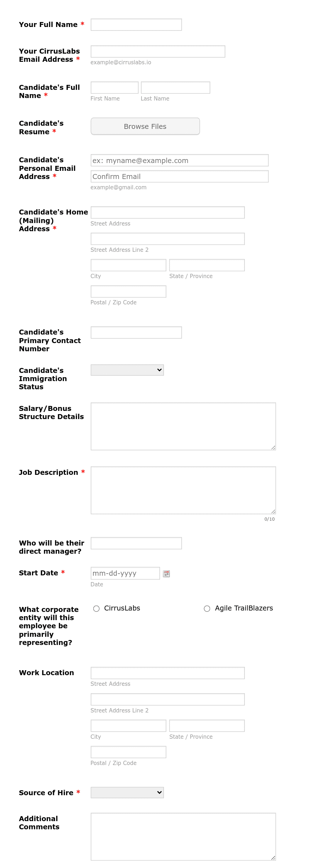Open the Candidate's Immigration Status dropdown
This screenshot has height=868, width=330.
(x=127, y=370)
